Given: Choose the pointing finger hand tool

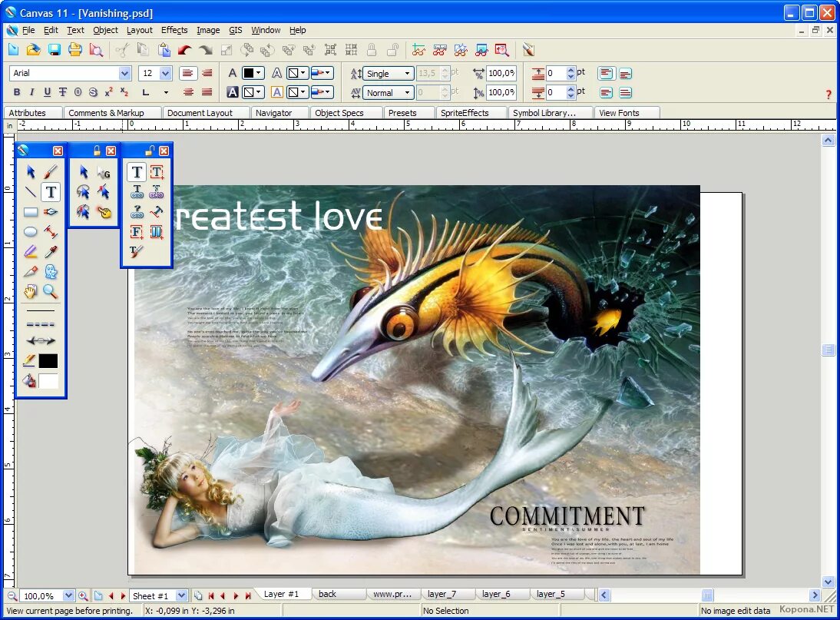Looking at the screenshot, I should 104,212.
